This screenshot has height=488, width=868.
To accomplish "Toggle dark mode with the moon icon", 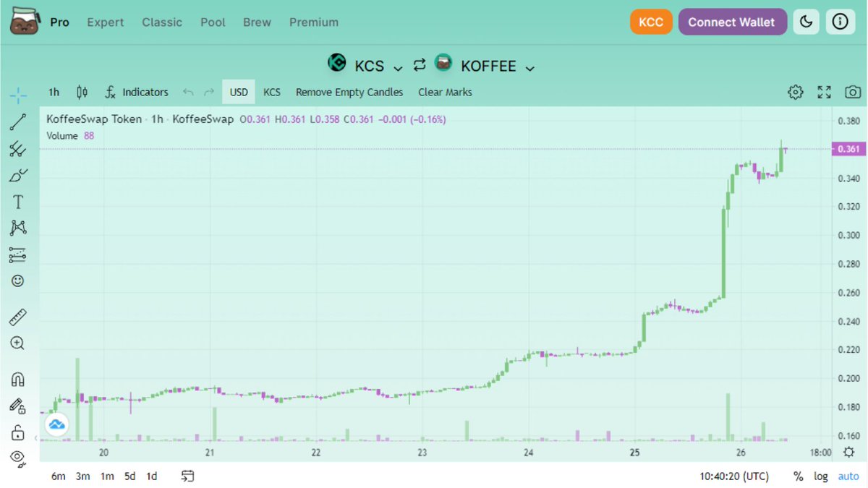I will tap(806, 22).
